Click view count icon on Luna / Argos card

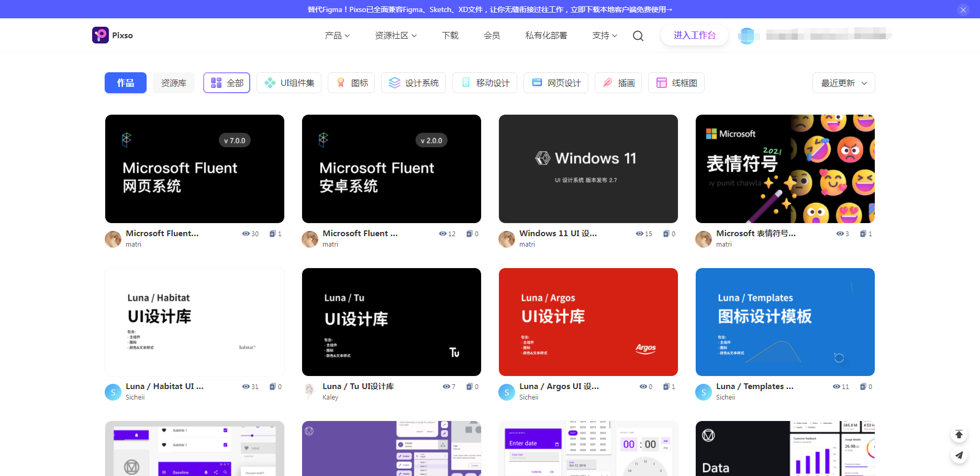pyautogui.click(x=643, y=386)
